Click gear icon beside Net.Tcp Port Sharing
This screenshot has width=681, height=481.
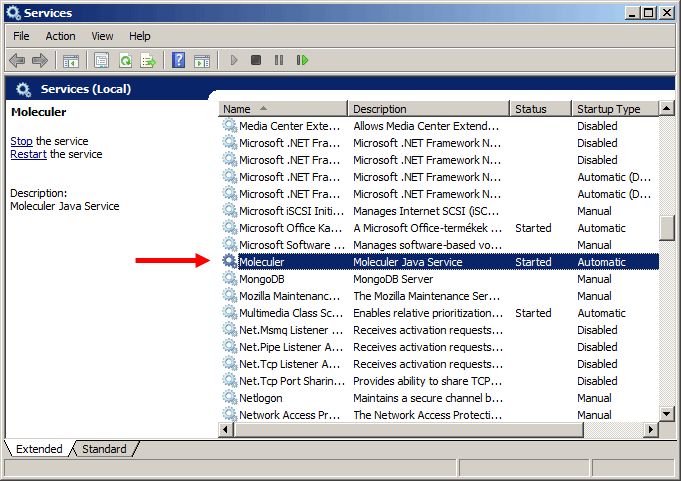coord(230,380)
